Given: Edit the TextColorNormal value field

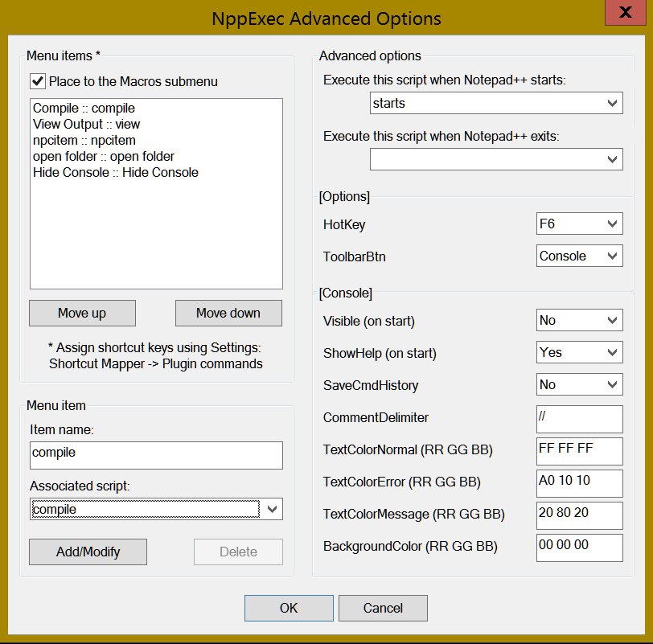Looking at the screenshot, I should (x=580, y=451).
